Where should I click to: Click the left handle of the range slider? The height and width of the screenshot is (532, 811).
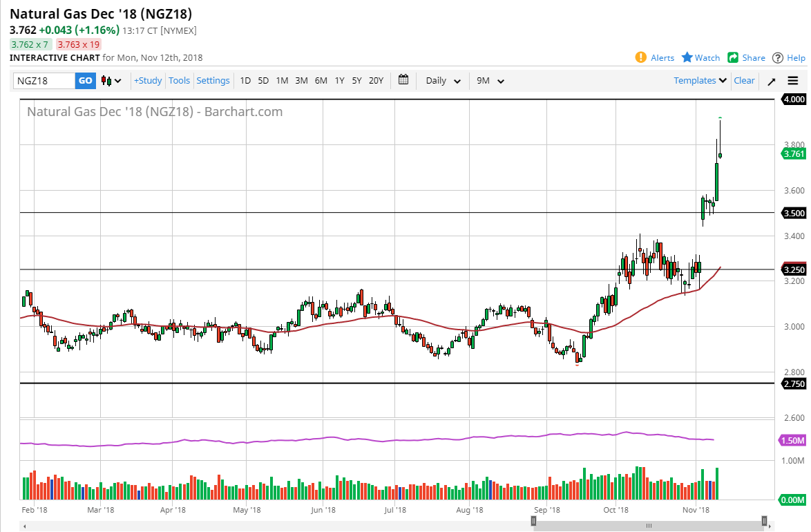coord(534,521)
